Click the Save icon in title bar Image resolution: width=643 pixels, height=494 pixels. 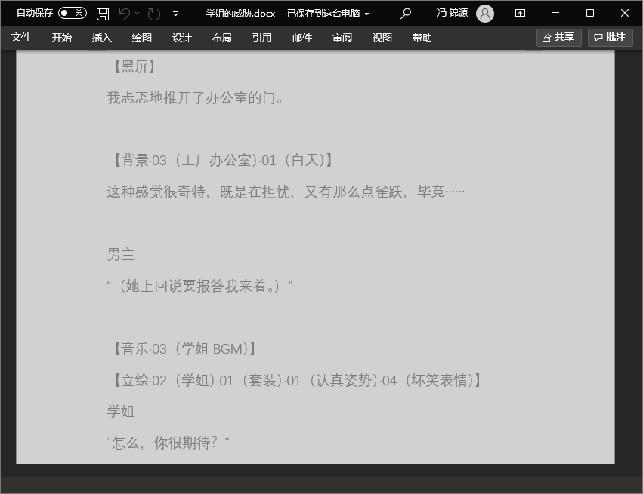coord(103,14)
